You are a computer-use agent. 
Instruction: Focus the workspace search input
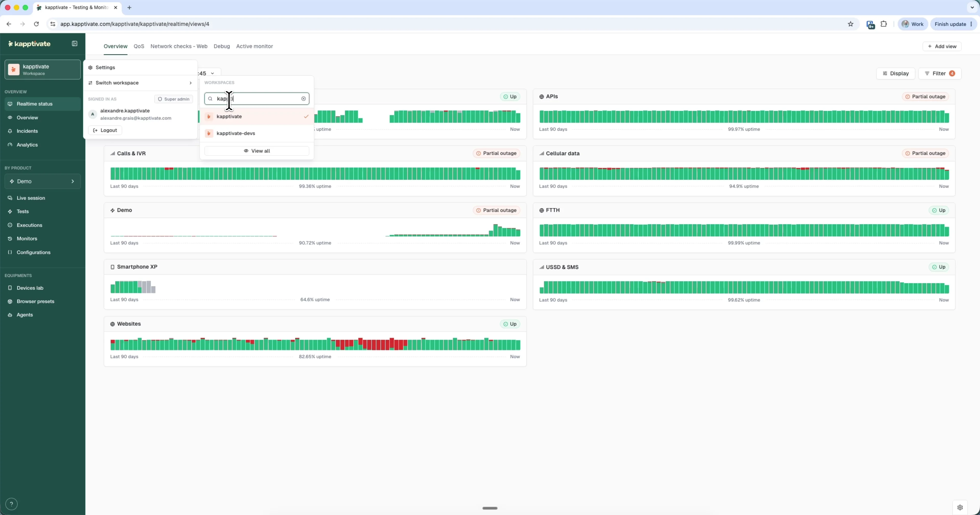pyautogui.click(x=257, y=99)
